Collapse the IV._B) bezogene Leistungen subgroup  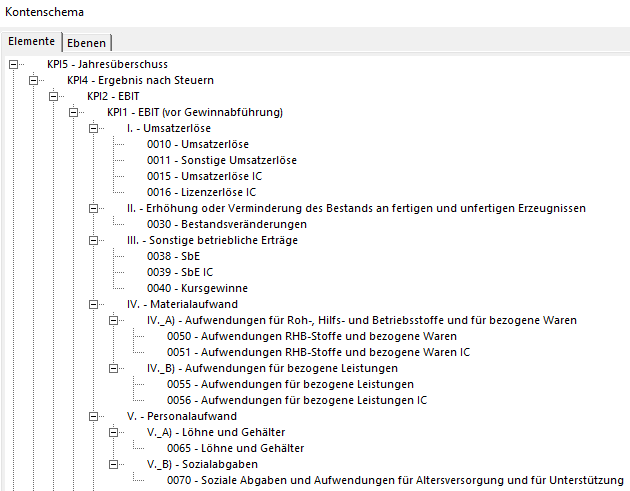click(x=114, y=368)
